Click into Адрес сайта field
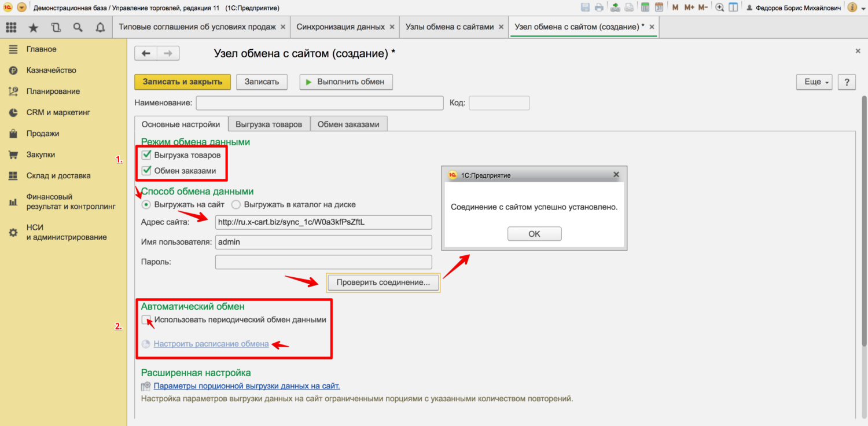868x426 pixels. click(323, 222)
